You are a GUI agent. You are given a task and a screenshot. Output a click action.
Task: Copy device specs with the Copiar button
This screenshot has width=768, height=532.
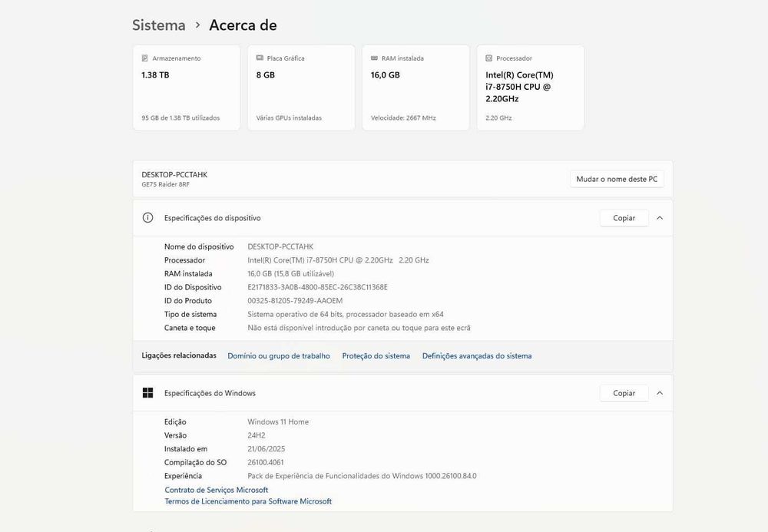(624, 218)
